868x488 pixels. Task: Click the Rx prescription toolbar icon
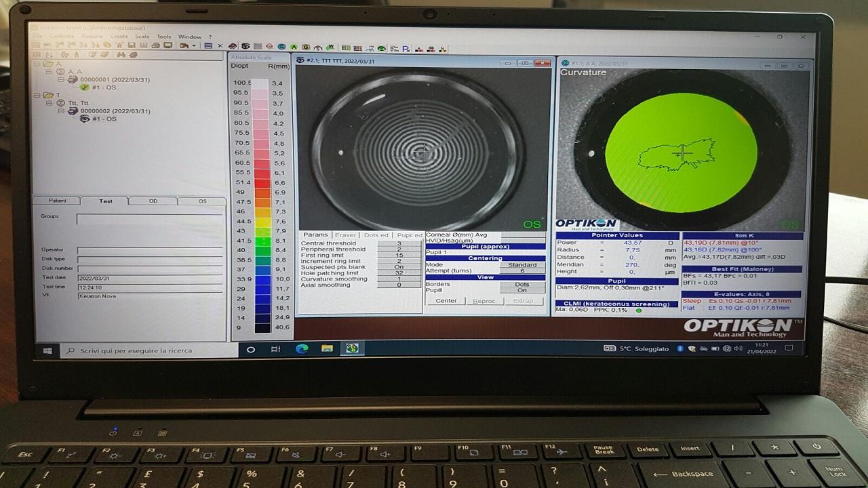pos(406,48)
